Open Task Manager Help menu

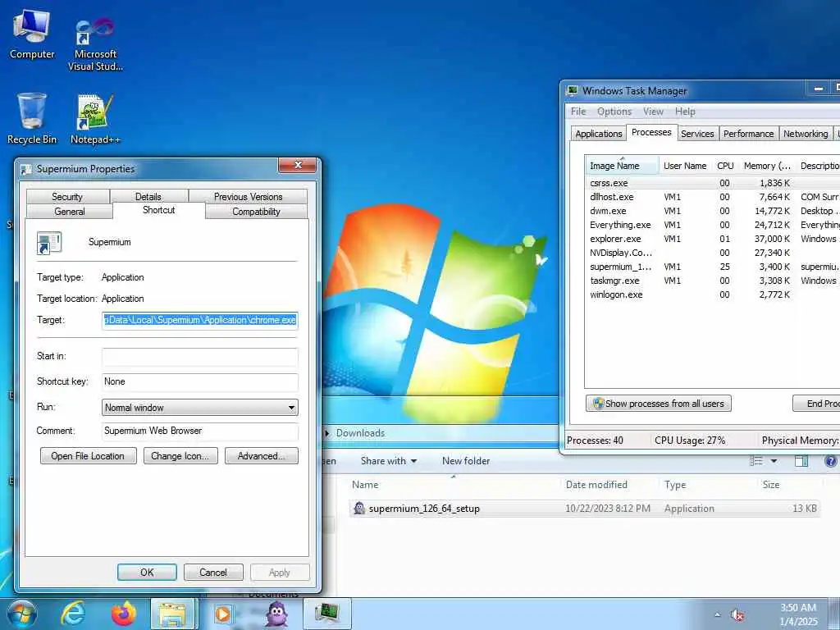(685, 112)
